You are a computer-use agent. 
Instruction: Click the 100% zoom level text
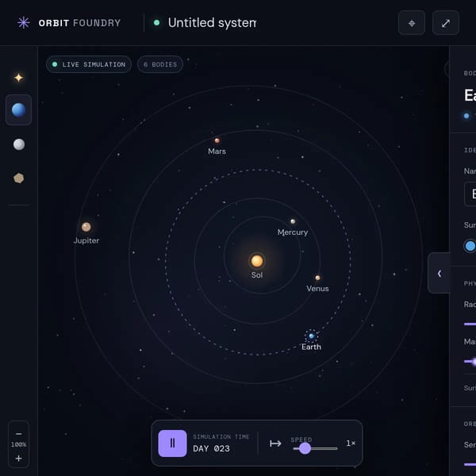(x=18, y=445)
